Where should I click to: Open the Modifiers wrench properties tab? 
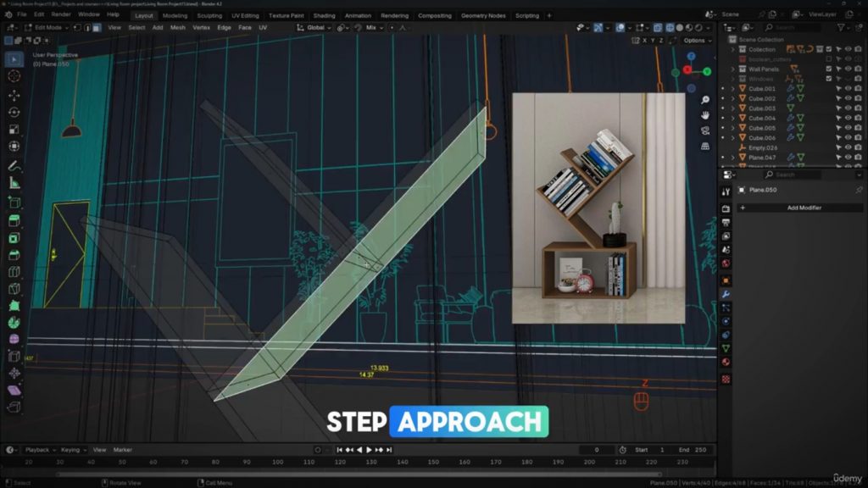click(x=726, y=294)
